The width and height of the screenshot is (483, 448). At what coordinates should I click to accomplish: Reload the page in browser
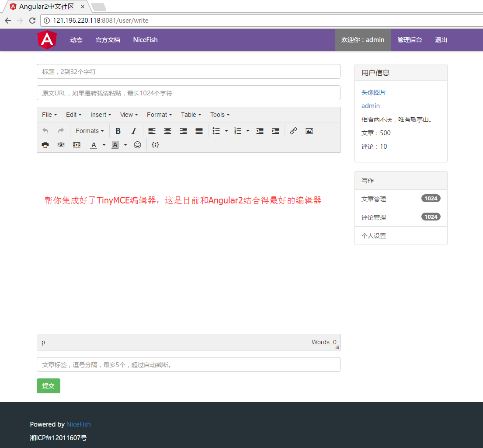pyautogui.click(x=32, y=21)
